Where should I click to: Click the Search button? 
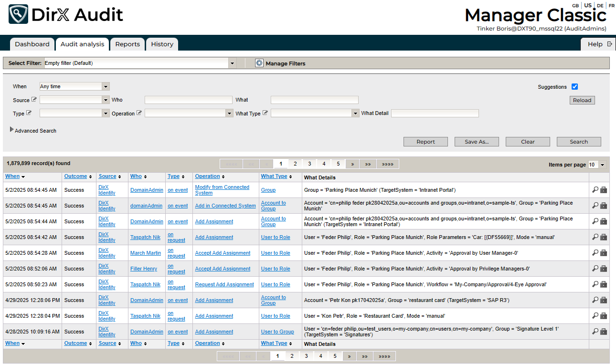(x=579, y=141)
